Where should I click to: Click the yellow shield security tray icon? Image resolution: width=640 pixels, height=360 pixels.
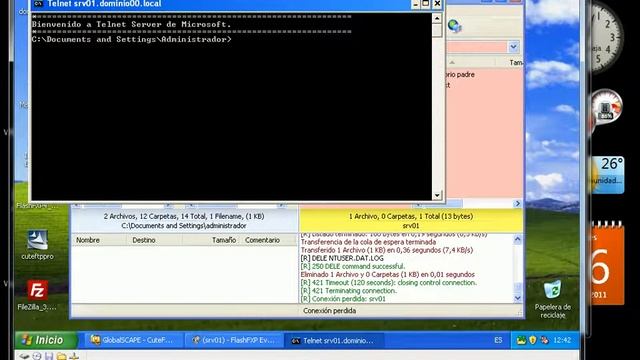533,340
